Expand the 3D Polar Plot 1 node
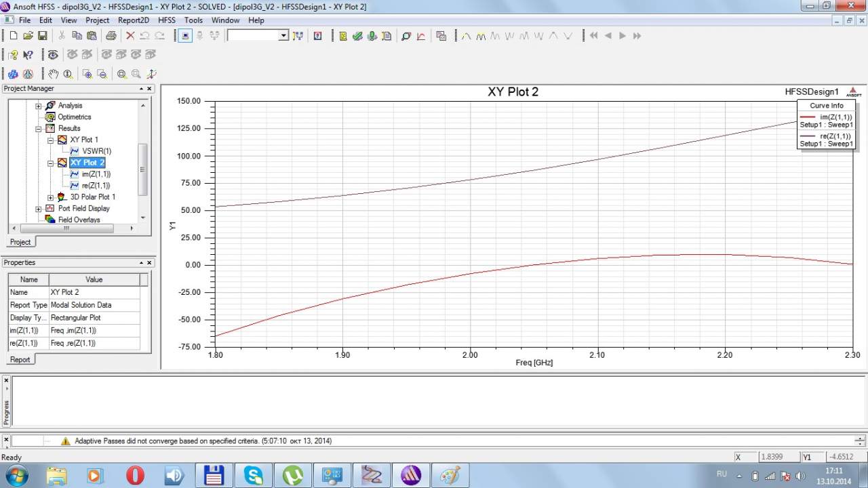This screenshot has height=488, width=868. [x=50, y=197]
